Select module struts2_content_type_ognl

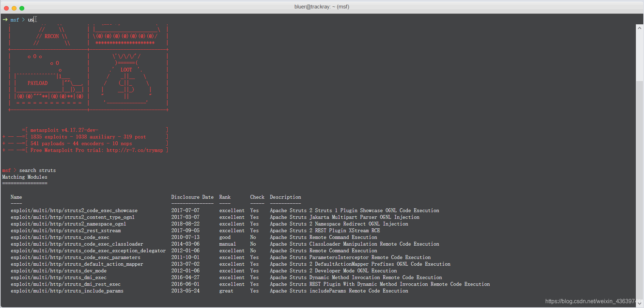coord(73,217)
